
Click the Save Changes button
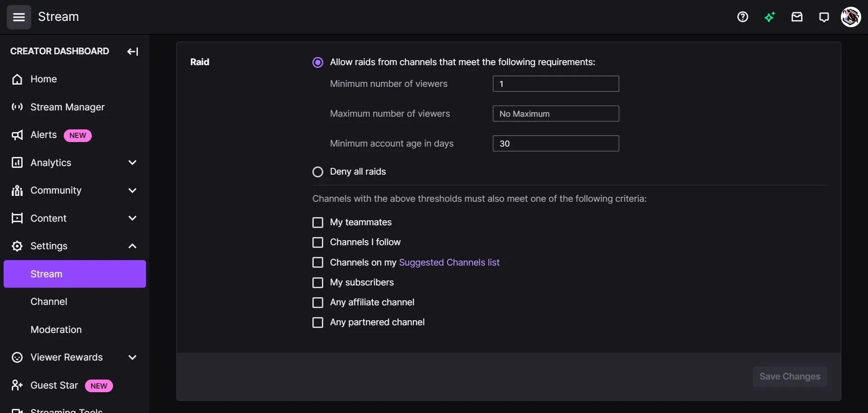(x=789, y=376)
